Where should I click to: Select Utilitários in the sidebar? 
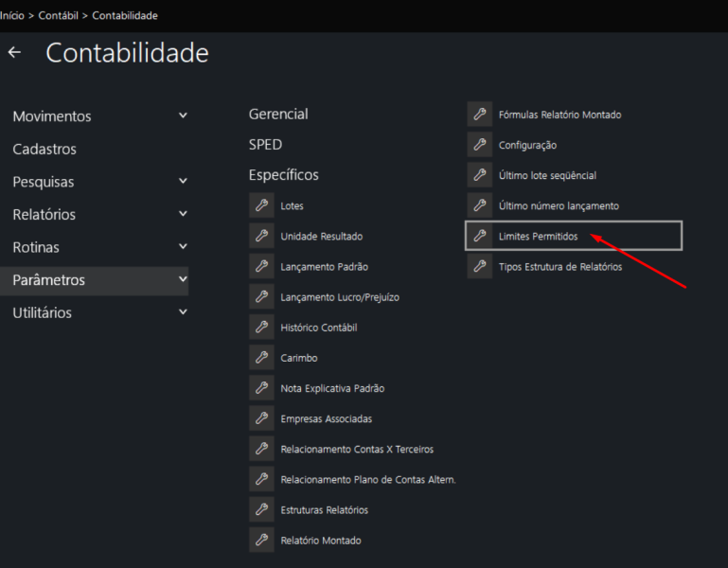[42, 313]
